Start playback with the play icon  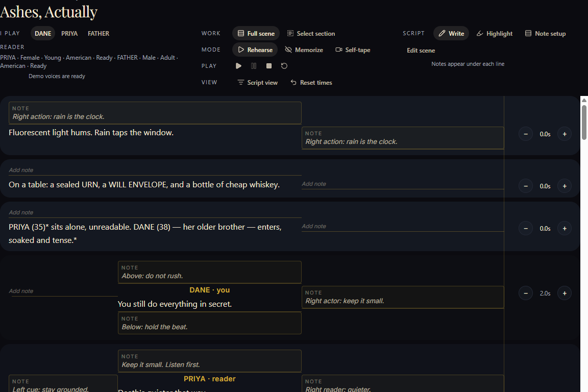point(238,66)
